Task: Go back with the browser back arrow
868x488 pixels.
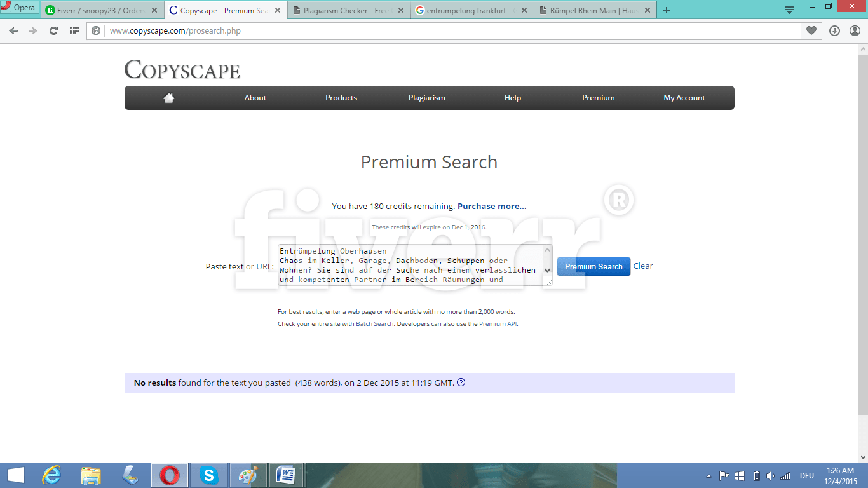Action: [13, 30]
